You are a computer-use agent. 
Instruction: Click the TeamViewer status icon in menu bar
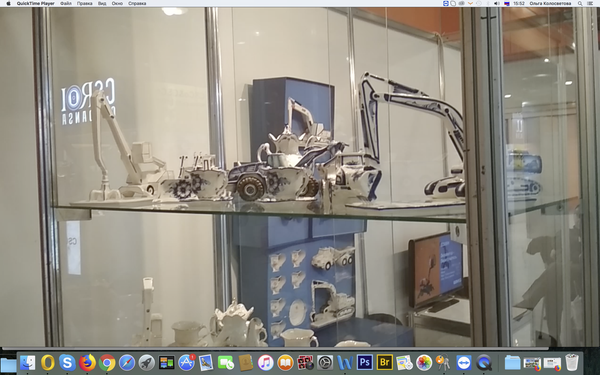pyautogui.click(x=446, y=3)
